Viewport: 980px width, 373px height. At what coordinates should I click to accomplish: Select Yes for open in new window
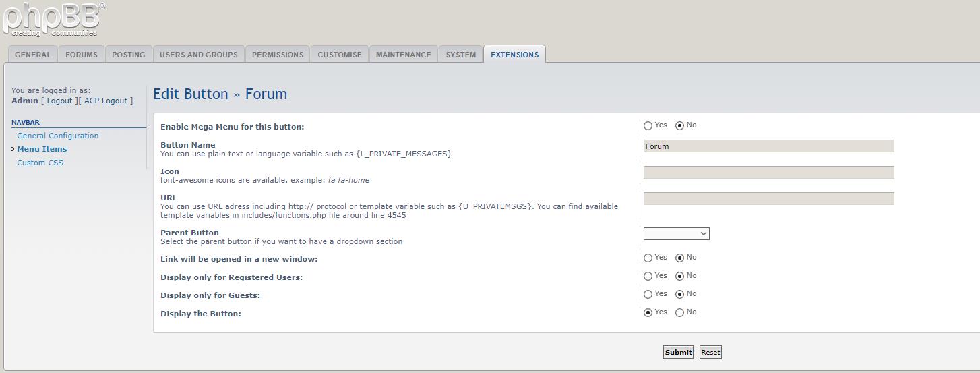(x=648, y=258)
